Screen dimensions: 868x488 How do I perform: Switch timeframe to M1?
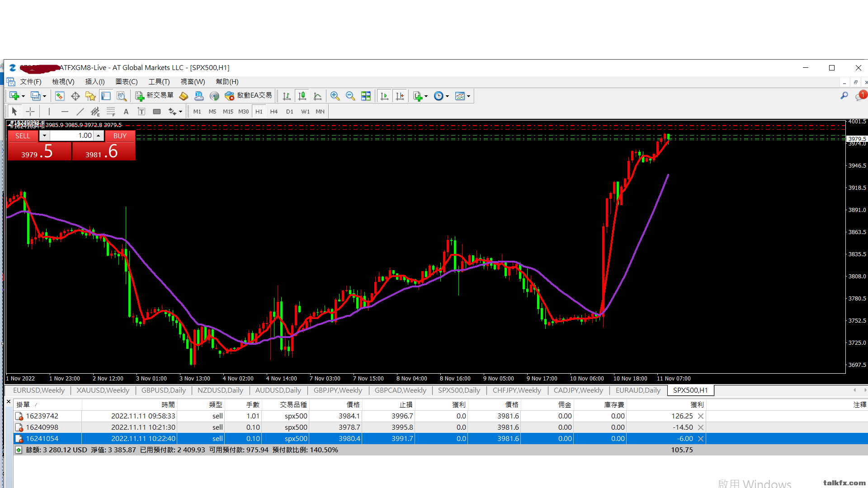click(x=197, y=111)
